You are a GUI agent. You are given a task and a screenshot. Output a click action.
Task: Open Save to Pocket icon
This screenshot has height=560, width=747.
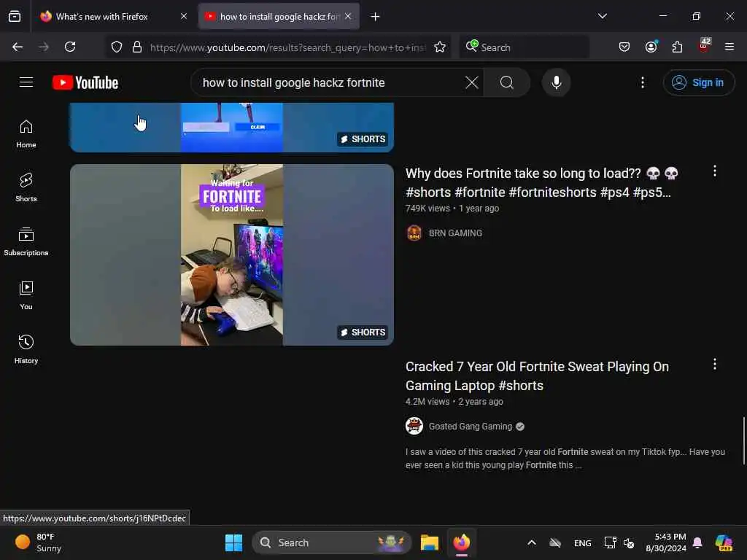point(624,47)
